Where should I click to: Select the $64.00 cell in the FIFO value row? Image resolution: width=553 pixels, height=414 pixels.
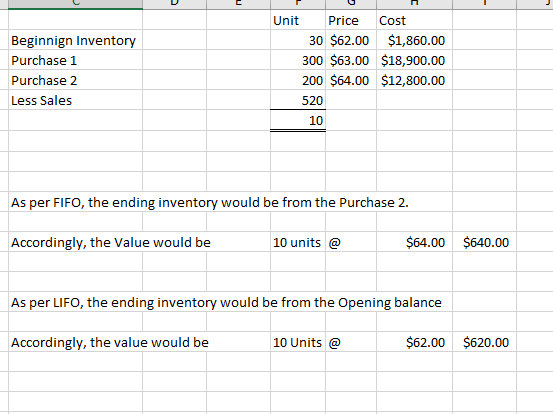(414, 242)
